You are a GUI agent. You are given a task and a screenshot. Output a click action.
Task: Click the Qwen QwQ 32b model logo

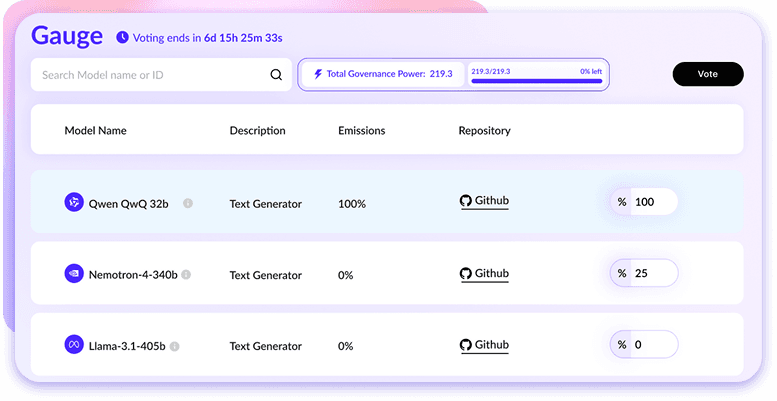(72, 203)
